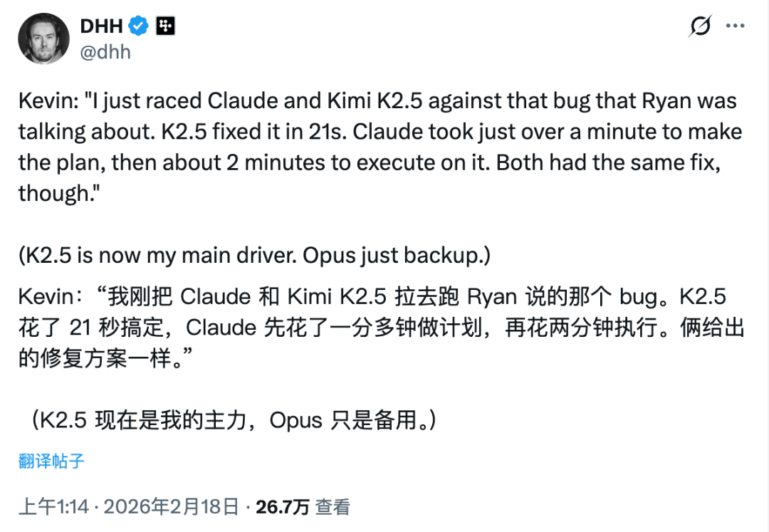The image size is (769, 532).
Task: Click DHH's profile avatar photo
Action: (43, 38)
